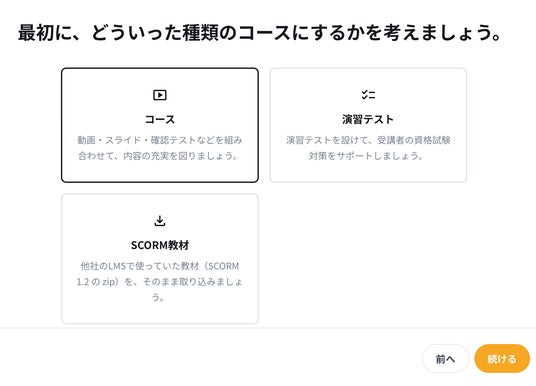Click the 1.2 の zip text line

[x=160, y=282]
